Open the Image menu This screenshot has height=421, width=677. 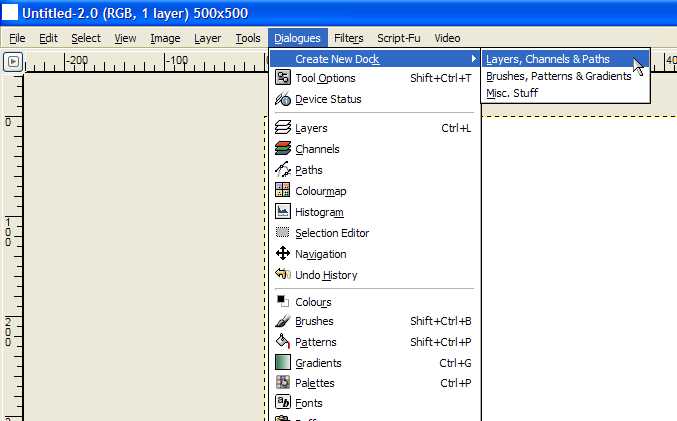coord(165,38)
